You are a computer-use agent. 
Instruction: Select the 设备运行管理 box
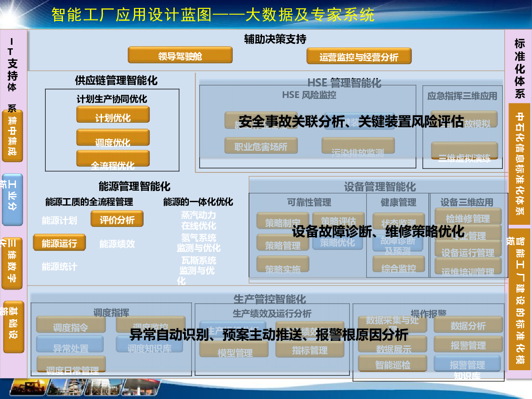pos(468,250)
